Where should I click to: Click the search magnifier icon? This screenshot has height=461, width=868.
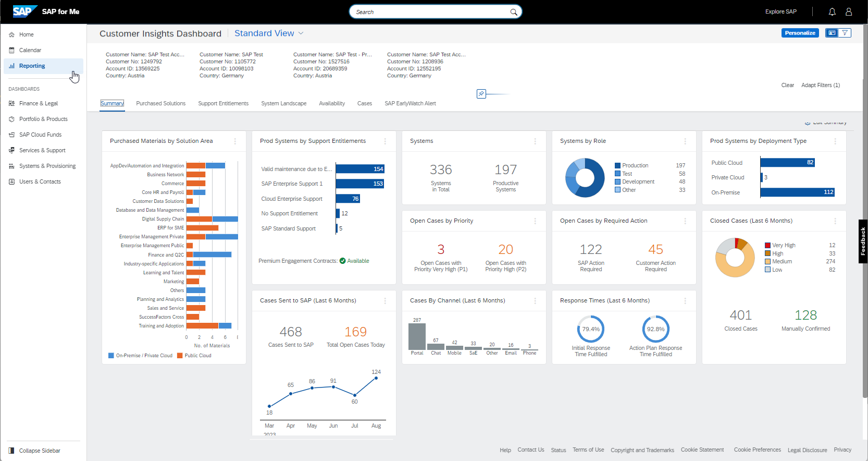(x=514, y=12)
